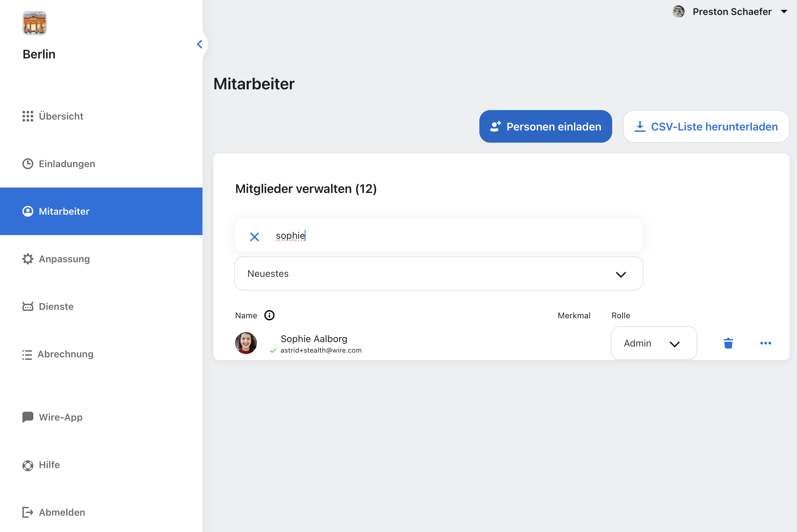
Task: Click the Mitglieder verwalten (12) heading
Action: (306, 189)
